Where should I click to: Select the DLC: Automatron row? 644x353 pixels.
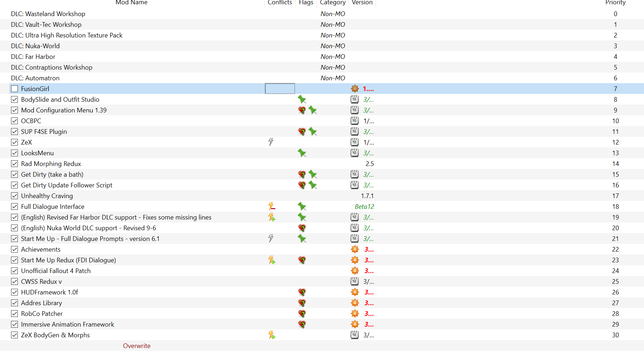tap(322, 78)
